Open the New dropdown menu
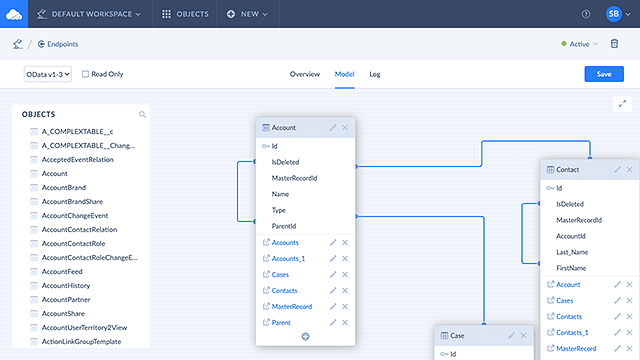This screenshot has width=640, height=360. [247, 14]
